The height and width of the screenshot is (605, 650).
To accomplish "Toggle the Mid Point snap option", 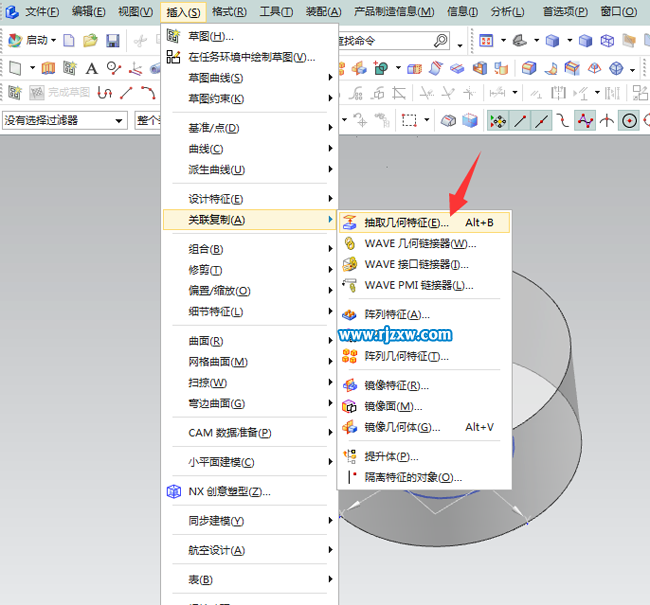I will [541, 121].
